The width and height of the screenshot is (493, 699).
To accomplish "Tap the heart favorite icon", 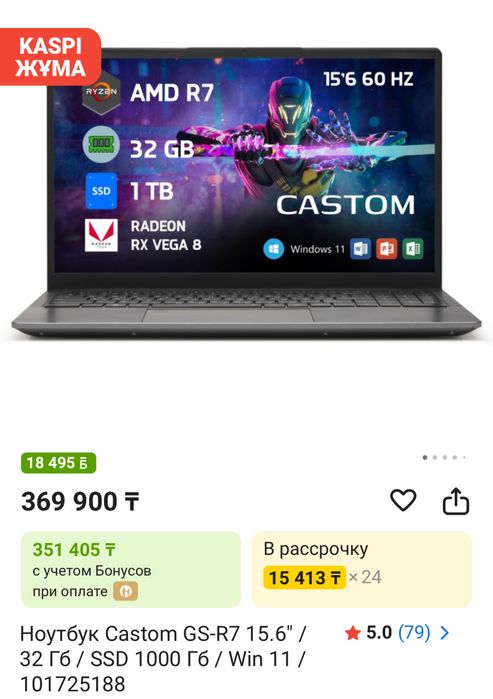I will (403, 500).
